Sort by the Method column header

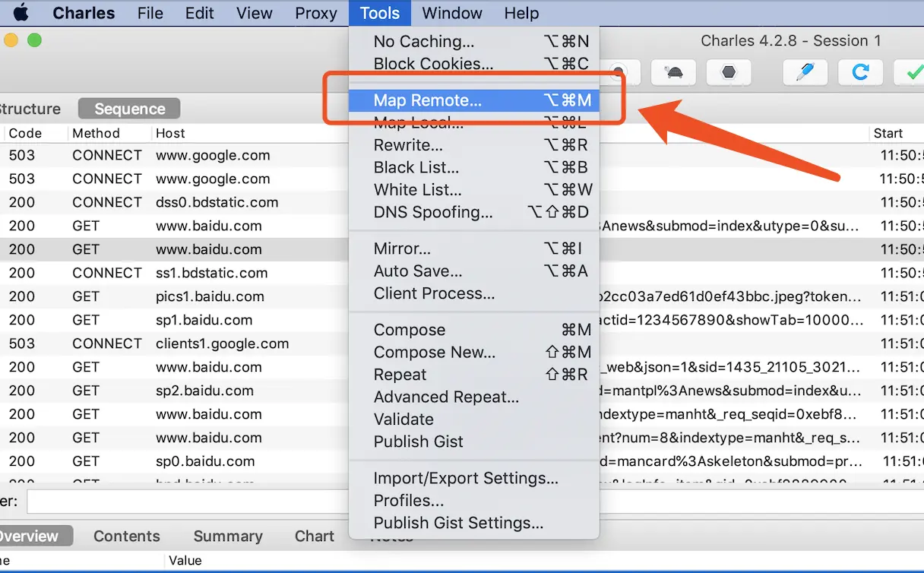109,133
